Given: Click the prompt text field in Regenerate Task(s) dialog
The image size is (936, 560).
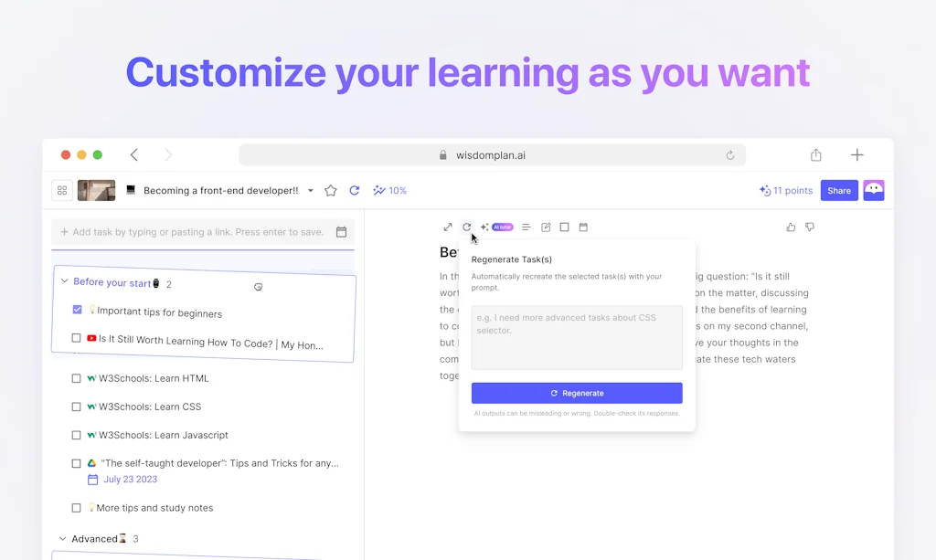Looking at the screenshot, I should pyautogui.click(x=577, y=337).
